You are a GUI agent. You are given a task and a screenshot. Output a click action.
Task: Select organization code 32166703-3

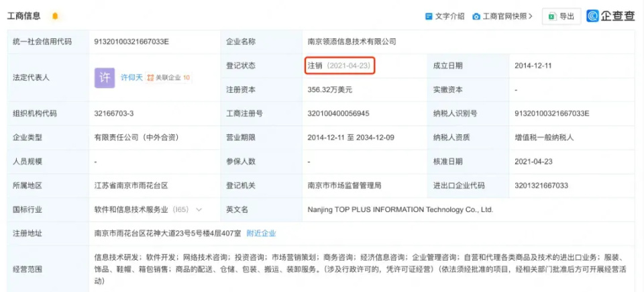tap(114, 114)
